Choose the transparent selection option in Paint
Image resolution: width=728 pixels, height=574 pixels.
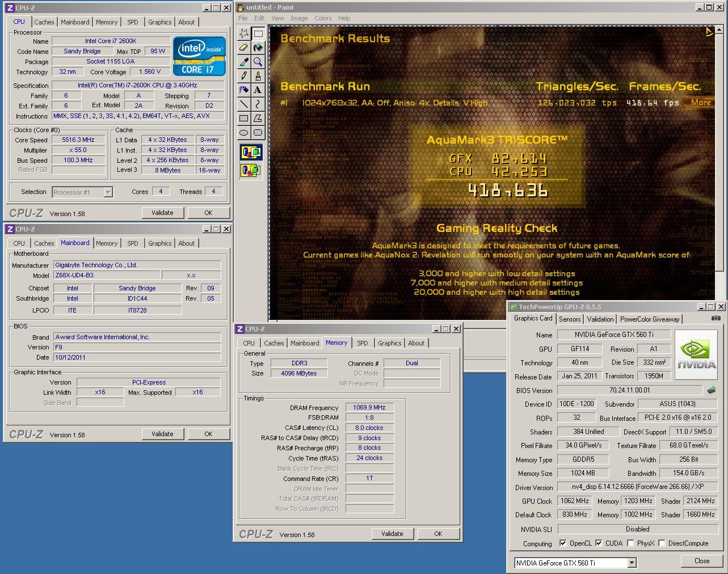(x=251, y=170)
